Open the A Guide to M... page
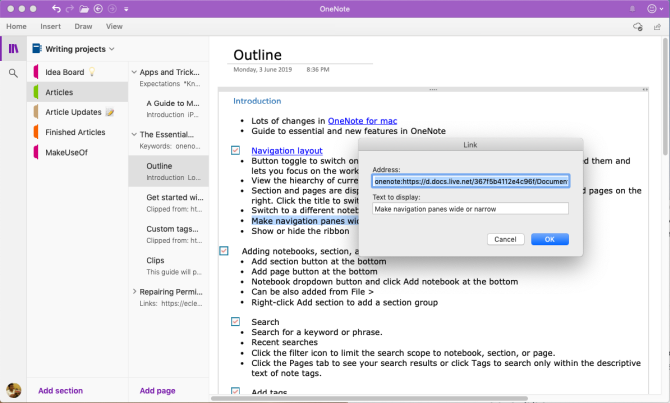Viewport: 670px width, 403px height. click(169, 109)
